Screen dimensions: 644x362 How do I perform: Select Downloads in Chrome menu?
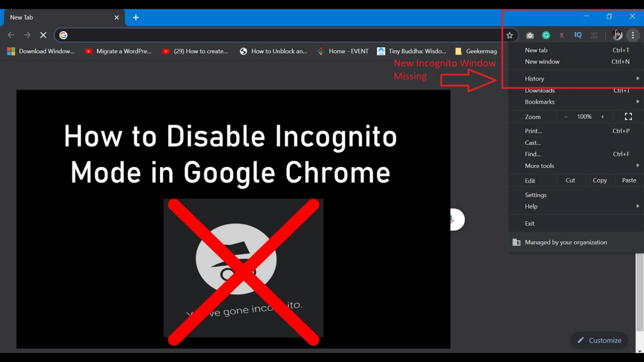(576, 90)
